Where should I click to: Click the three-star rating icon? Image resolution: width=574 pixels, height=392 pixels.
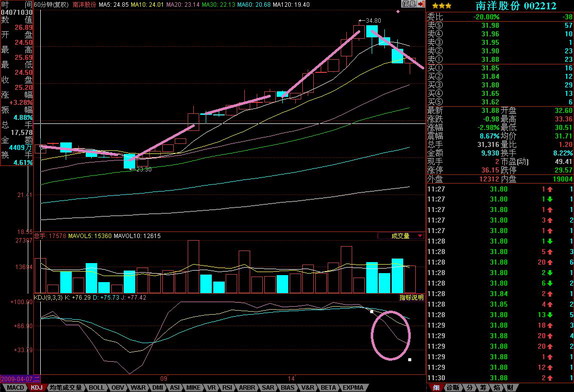[441, 6]
